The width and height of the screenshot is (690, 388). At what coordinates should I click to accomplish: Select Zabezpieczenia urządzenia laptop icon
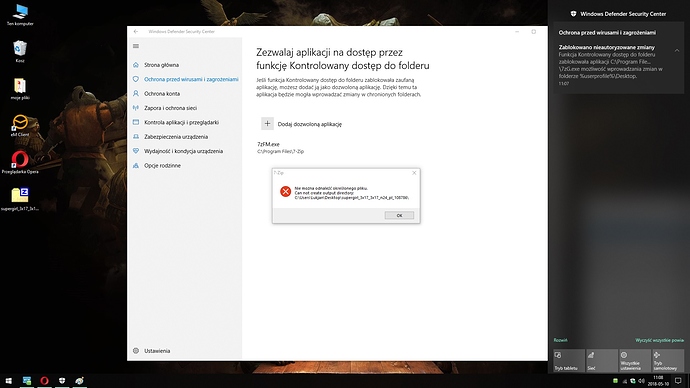(x=136, y=136)
